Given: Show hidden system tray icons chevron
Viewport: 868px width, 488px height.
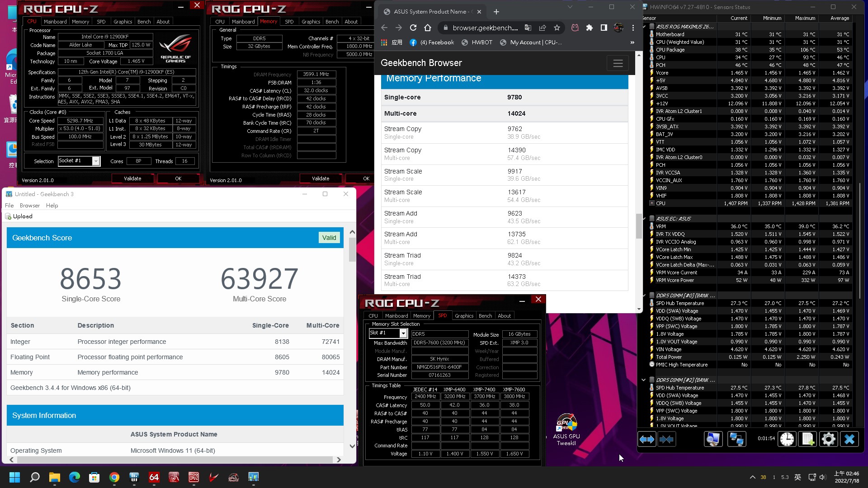Looking at the screenshot, I should coord(752,477).
